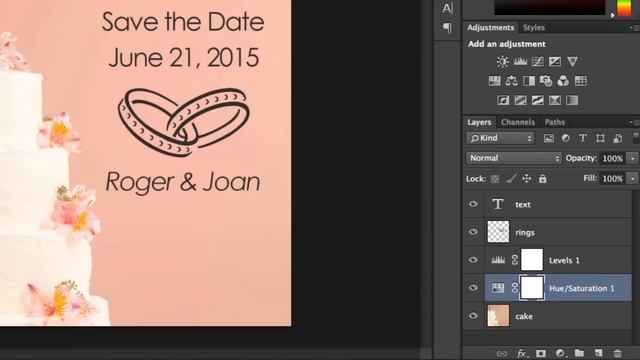Add a Black & White adjustment
The image size is (640, 360).
click(529, 81)
